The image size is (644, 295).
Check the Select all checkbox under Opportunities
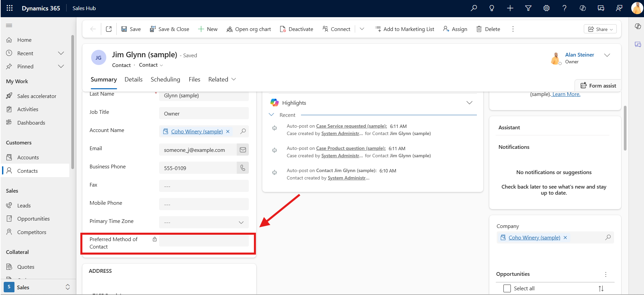coord(507,288)
